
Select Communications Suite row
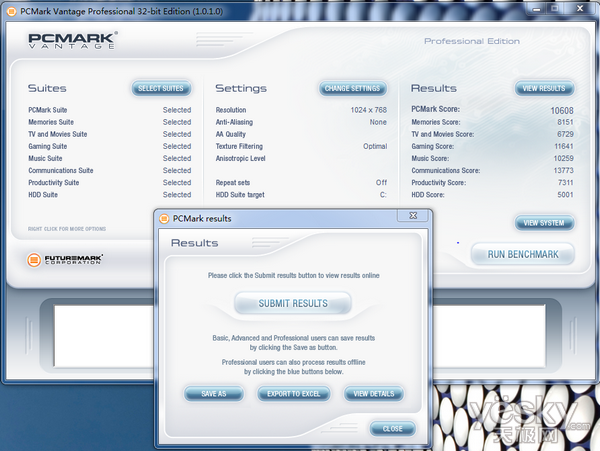point(109,171)
